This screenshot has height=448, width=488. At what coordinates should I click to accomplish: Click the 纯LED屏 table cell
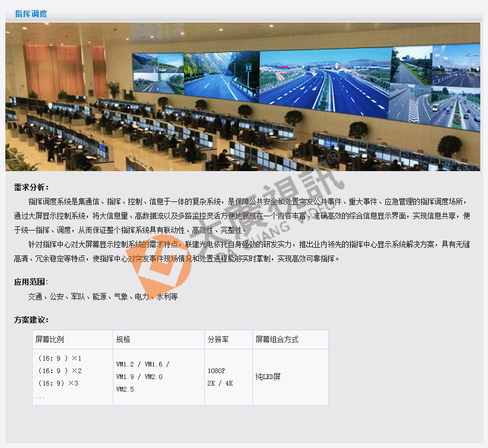(x=268, y=377)
